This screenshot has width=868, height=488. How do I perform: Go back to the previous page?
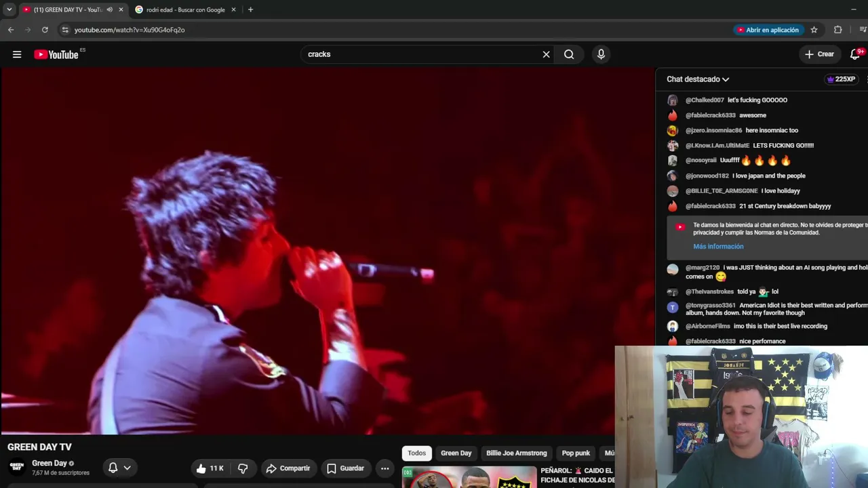point(11,30)
